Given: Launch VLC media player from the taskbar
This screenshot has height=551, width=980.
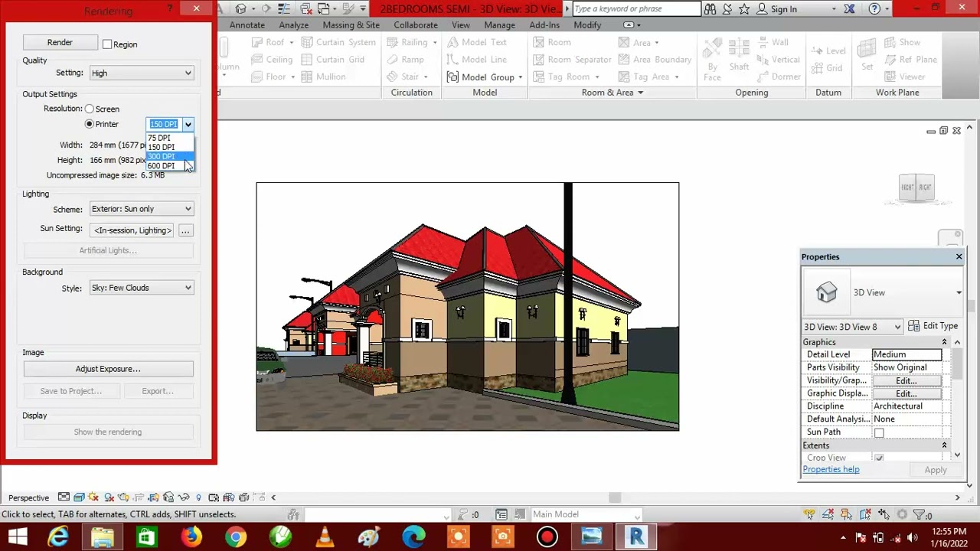Looking at the screenshot, I should coord(324,536).
